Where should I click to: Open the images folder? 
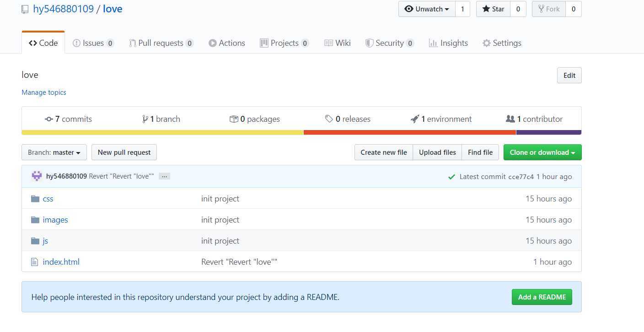click(x=55, y=220)
